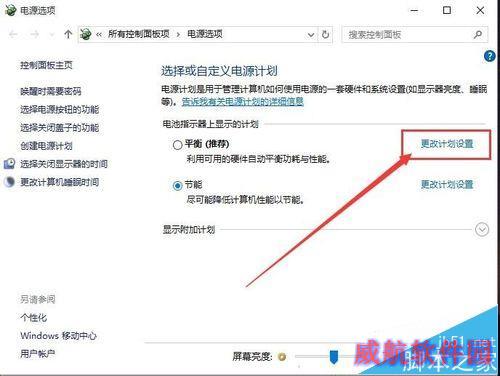Click 所有控制面板项 in the breadcrumb
The width and height of the screenshot is (500, 376).
coord(139,34)
